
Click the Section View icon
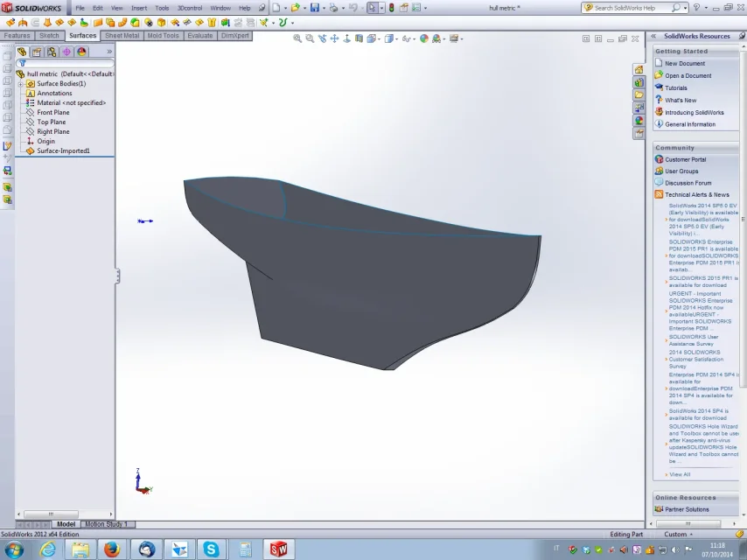point(359,38)
